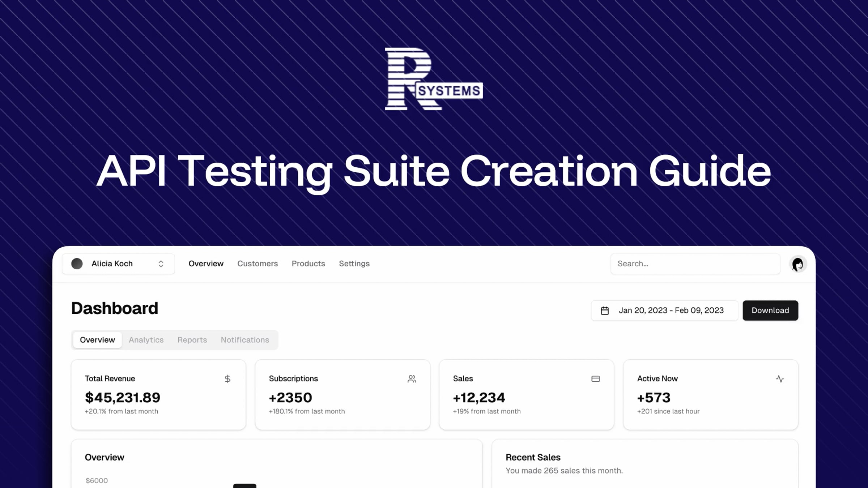Select the Overview dashboard tab
This screenshot has height=488, width=868.
tap(97, 340)
